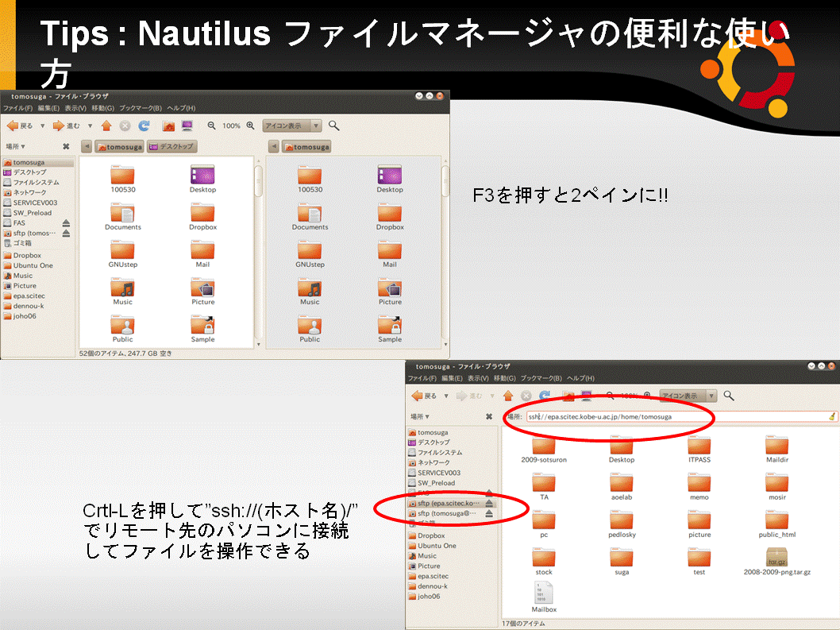Open the ブックマーク(B) menu in the dual-pane window
This screenshot has width=840, height=630.
tap(141, 108)
